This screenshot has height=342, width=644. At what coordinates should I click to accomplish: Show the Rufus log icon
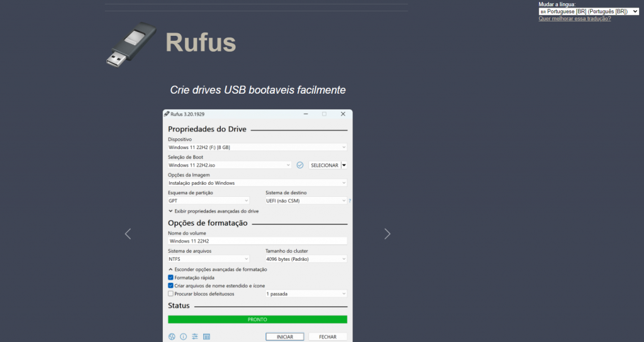tap(206, 337)
